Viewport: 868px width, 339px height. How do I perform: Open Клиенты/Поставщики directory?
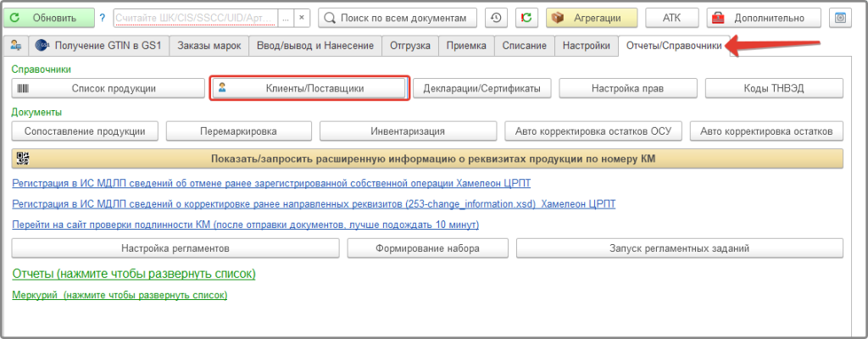click(309, 88)
